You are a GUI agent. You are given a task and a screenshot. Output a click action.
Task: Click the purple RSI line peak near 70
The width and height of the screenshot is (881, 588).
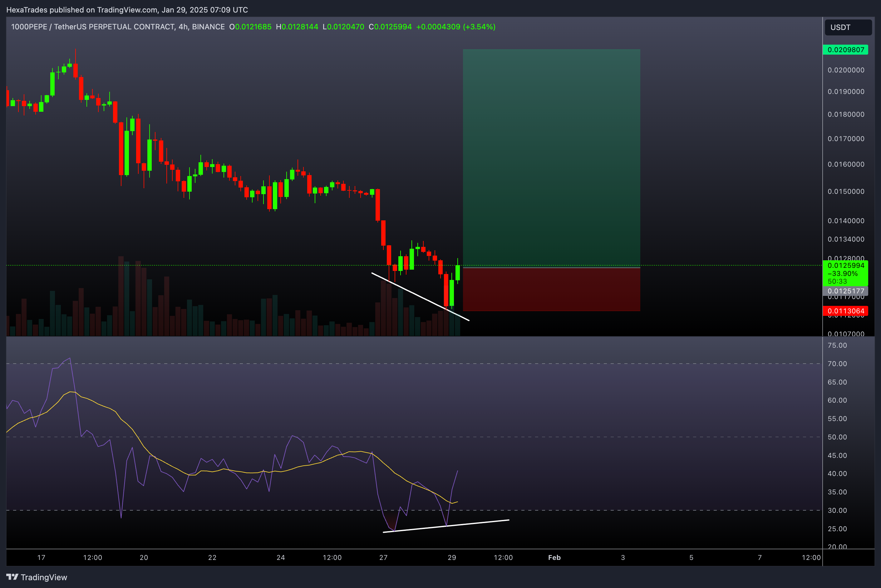coord(69,359)
